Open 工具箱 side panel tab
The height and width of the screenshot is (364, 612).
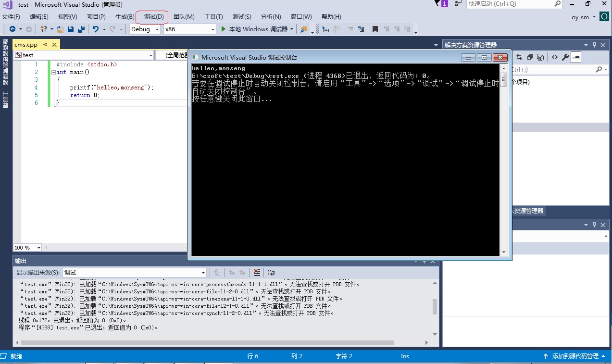coord(6,100)
